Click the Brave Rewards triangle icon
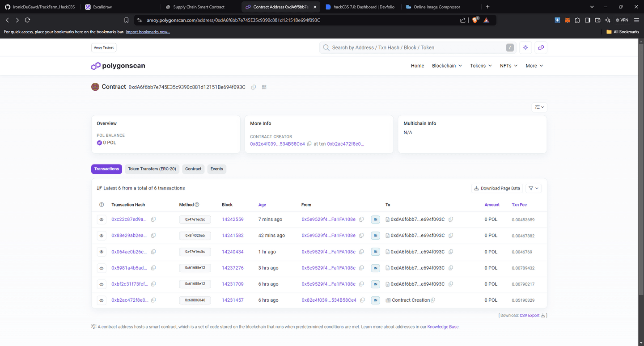This screenshot has height=346, width=644. click(x=486, y=20)
